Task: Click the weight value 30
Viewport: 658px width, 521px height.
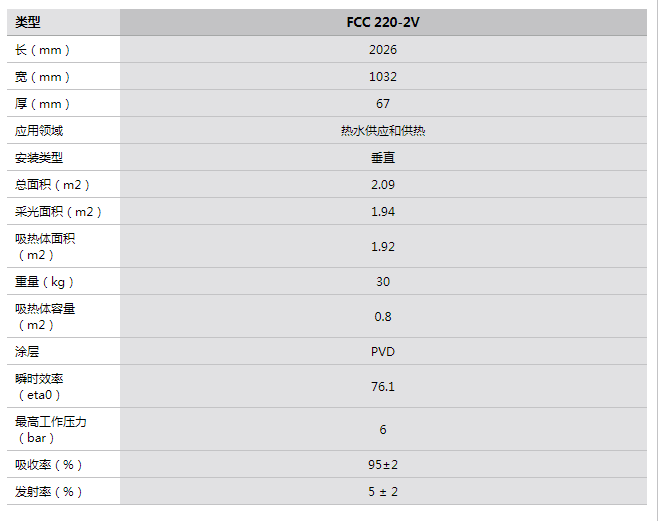Action: tap(382, 281)
